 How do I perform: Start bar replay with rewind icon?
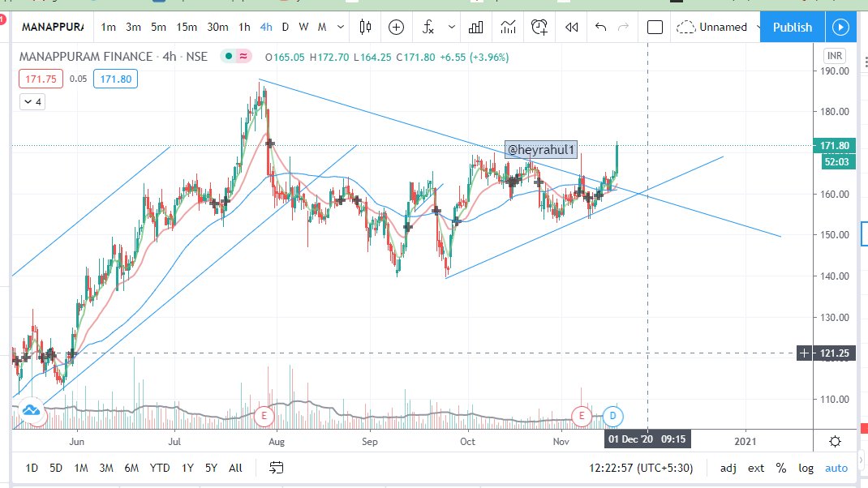(x=572, y=27)
